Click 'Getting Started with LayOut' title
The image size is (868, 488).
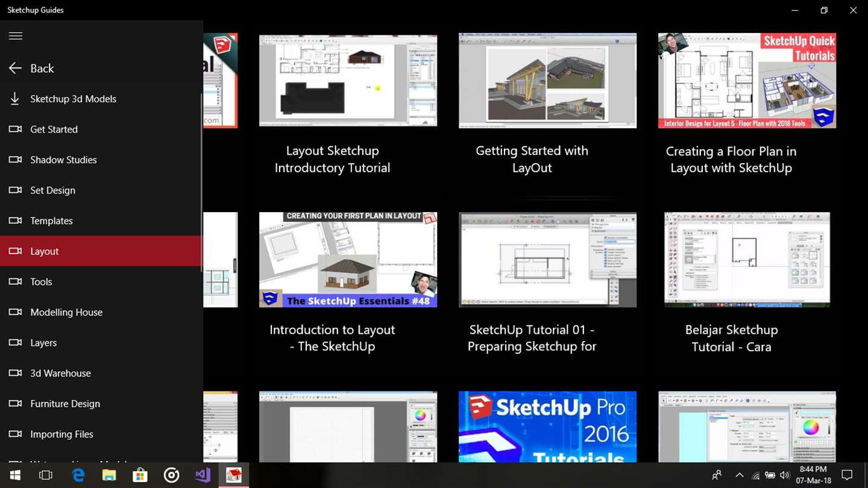tap(532, 160)
